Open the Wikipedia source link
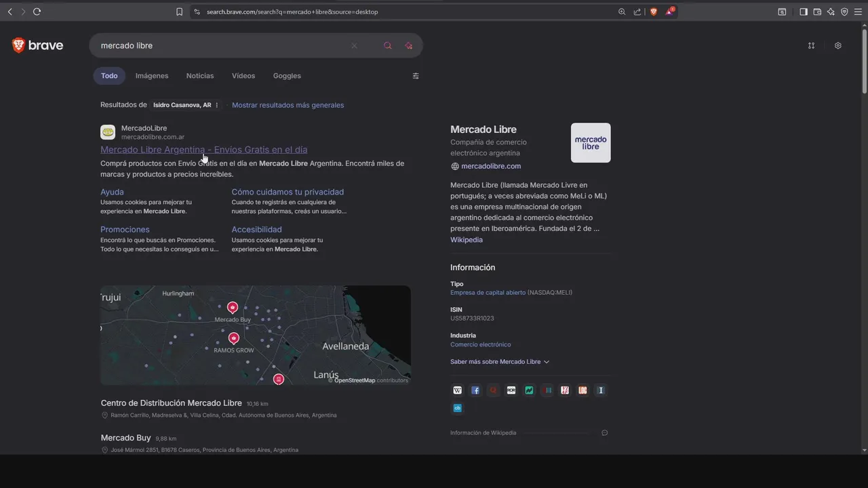Viewport: 868px width, 488px height. point(467,240)
